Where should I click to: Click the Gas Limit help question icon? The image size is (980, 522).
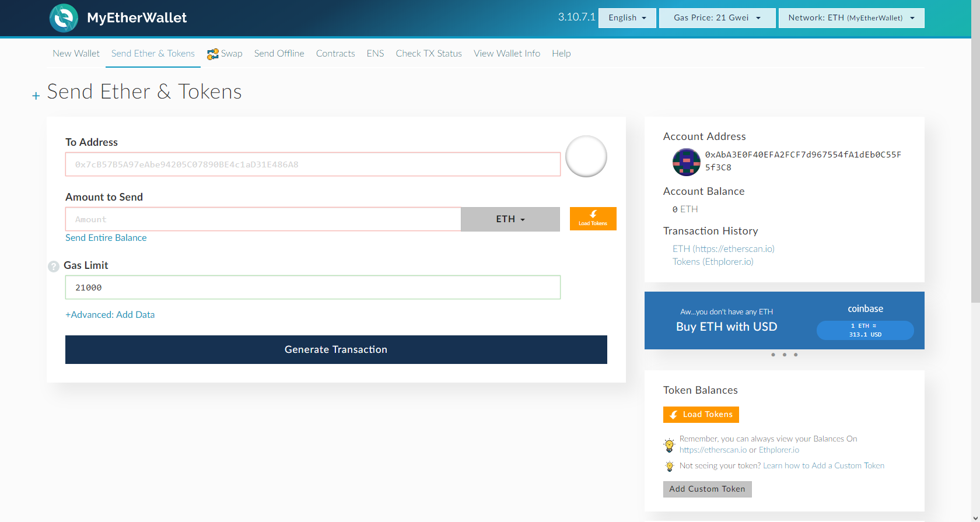coord(54,267)
